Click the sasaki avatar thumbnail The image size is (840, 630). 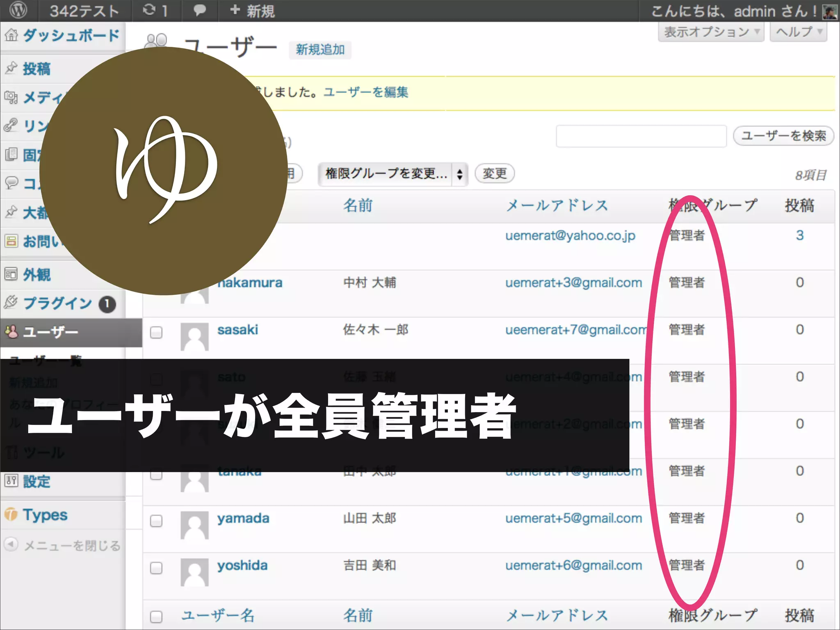coord(195,337)
